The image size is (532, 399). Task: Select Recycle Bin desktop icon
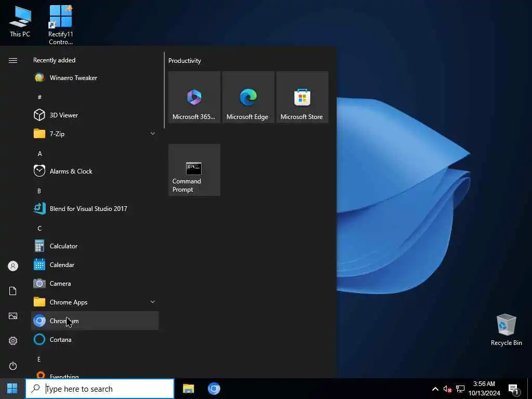coord(506,330)
